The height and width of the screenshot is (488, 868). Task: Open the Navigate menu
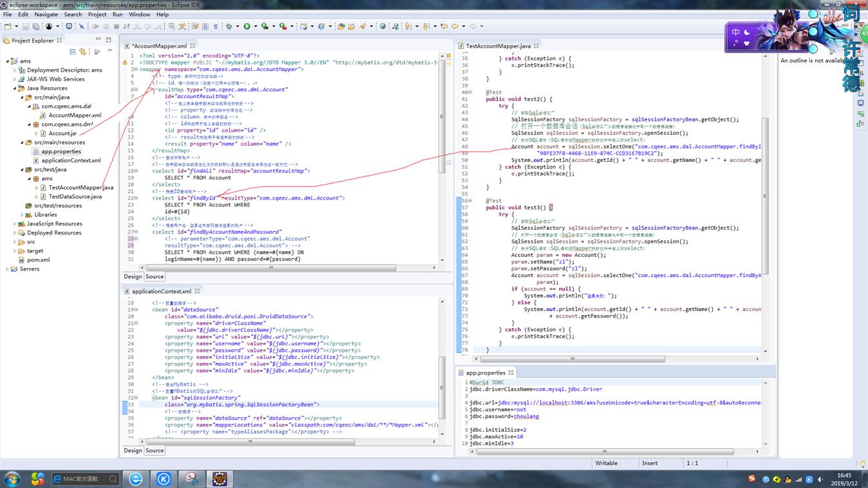tap(46, 14)
